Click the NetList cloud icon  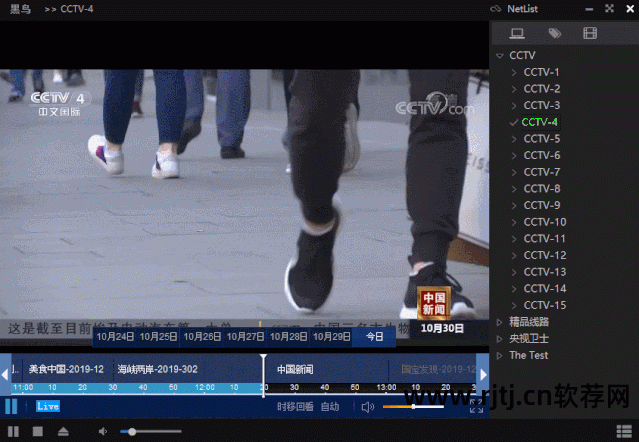pos(495,9)
